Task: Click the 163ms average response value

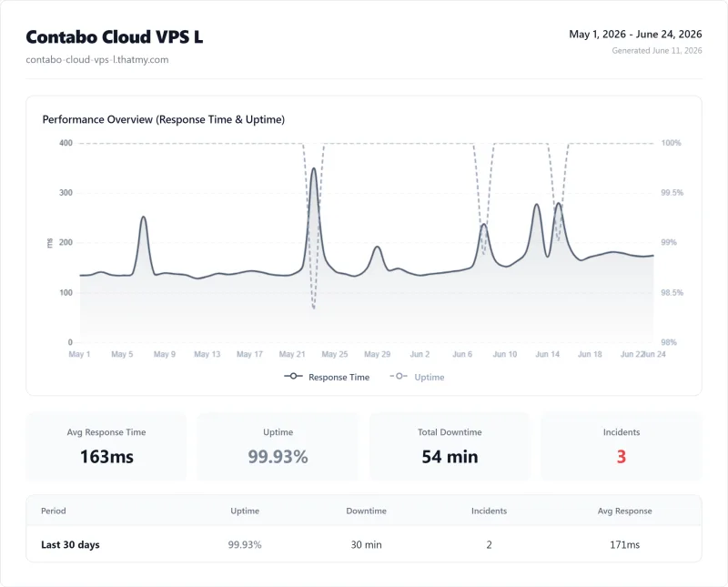Action: [x=106, y=457]
